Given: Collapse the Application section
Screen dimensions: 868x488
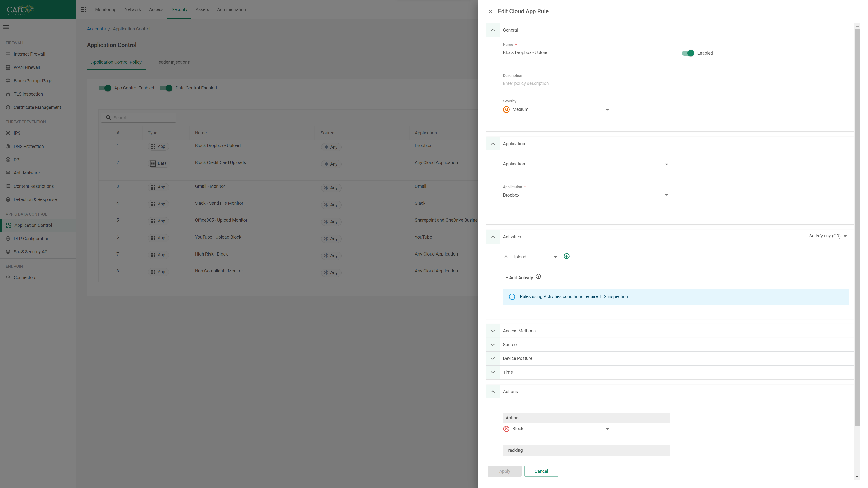Looking at the screenshot, I should [493, 144].
